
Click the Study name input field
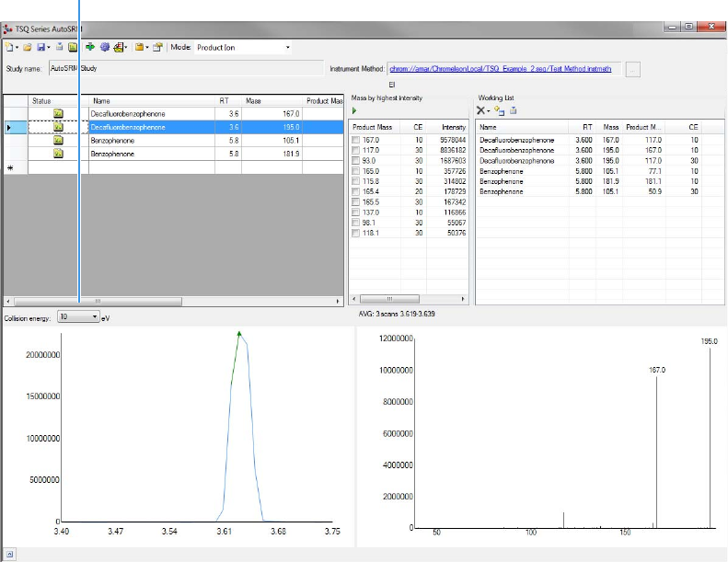(184, 68)
